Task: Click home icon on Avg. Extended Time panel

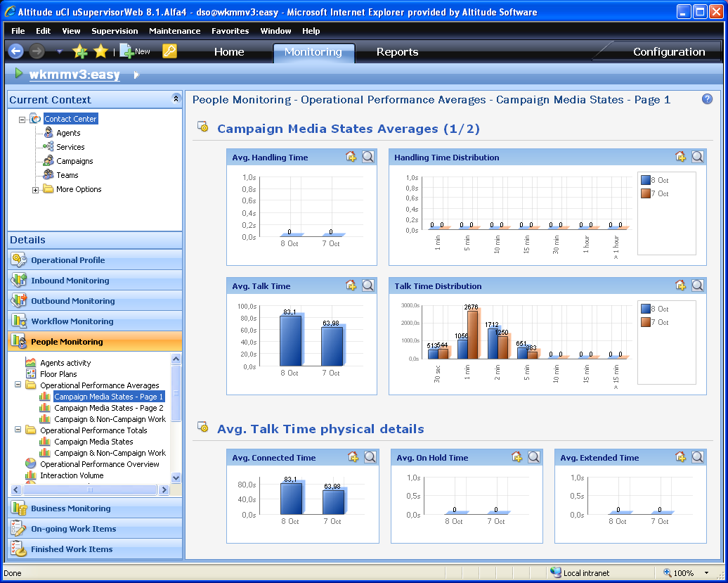Action: [x=680, y=457]
